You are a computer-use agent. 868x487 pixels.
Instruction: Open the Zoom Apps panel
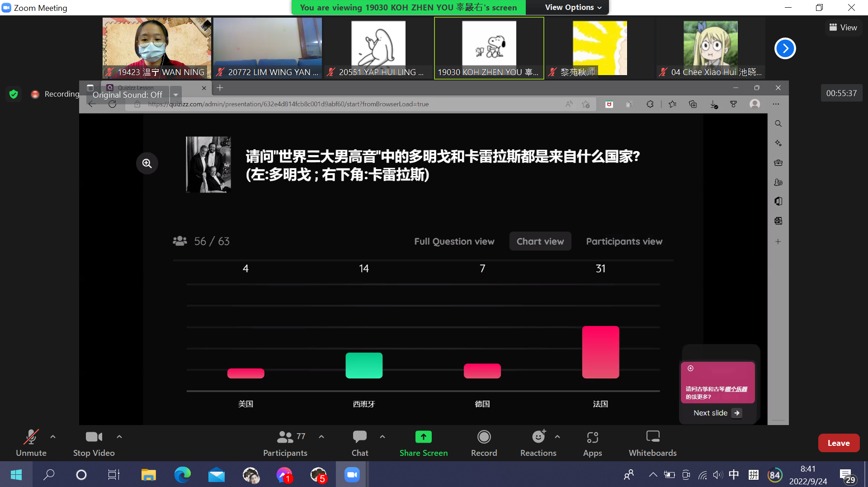pyautogui.click(x=593, y=443)
